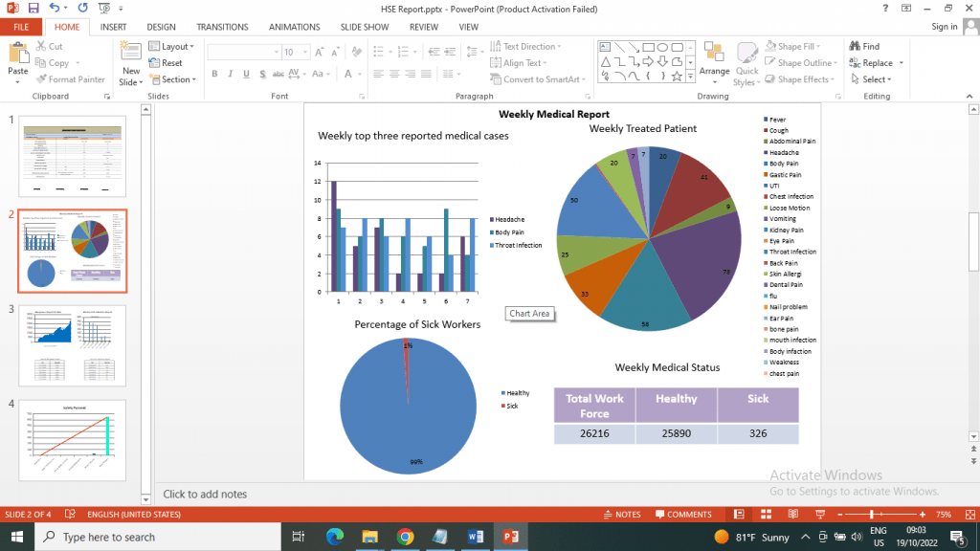This screenshot has width=980, height=551.
Task: Toggle Bold formatting
Action: click(x=214, y=74)
